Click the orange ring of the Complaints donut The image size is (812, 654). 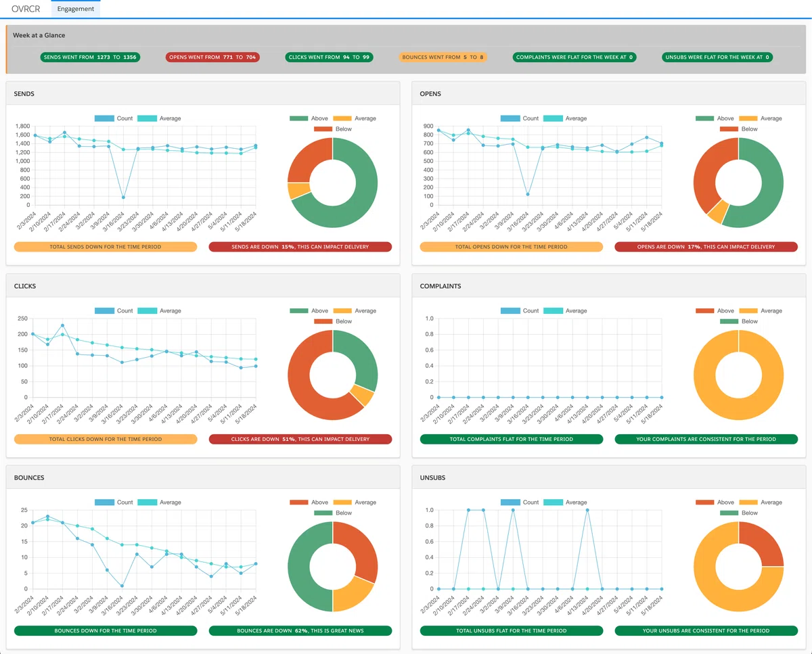click(x=739, y=410)
